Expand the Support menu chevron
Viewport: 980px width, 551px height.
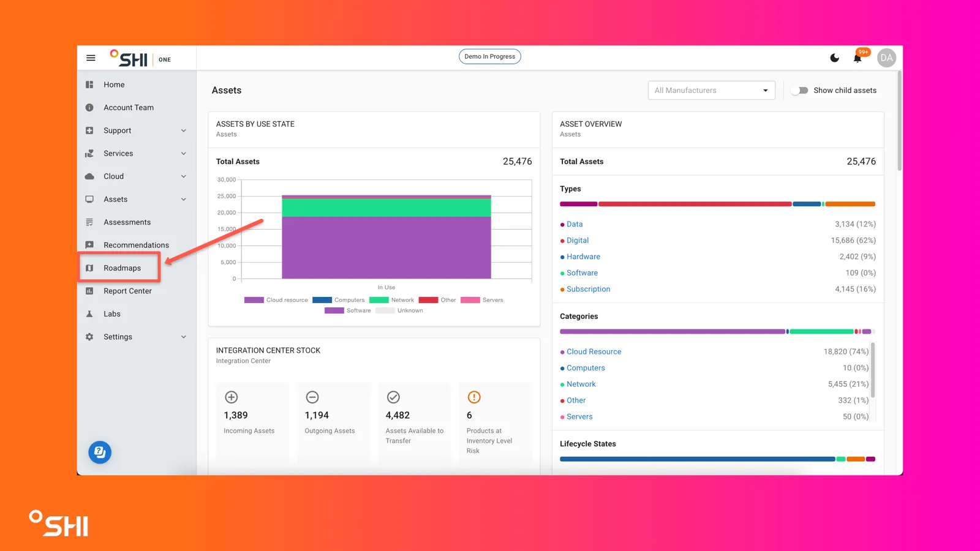tap(184, 130)
